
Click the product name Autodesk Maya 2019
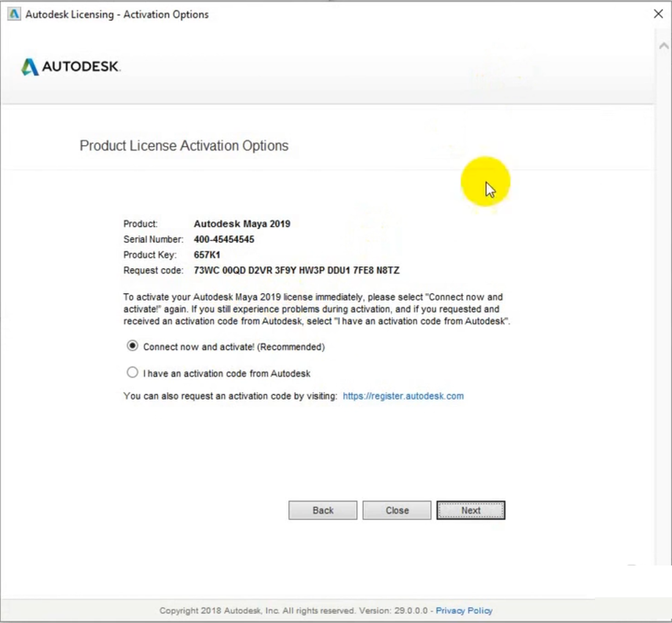pos(242,224)
